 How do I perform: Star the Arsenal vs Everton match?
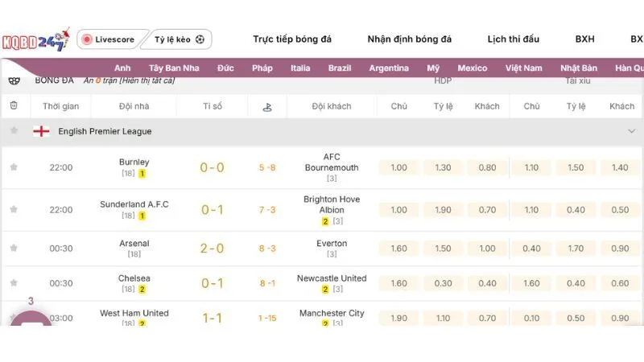(x=14, y=249)
